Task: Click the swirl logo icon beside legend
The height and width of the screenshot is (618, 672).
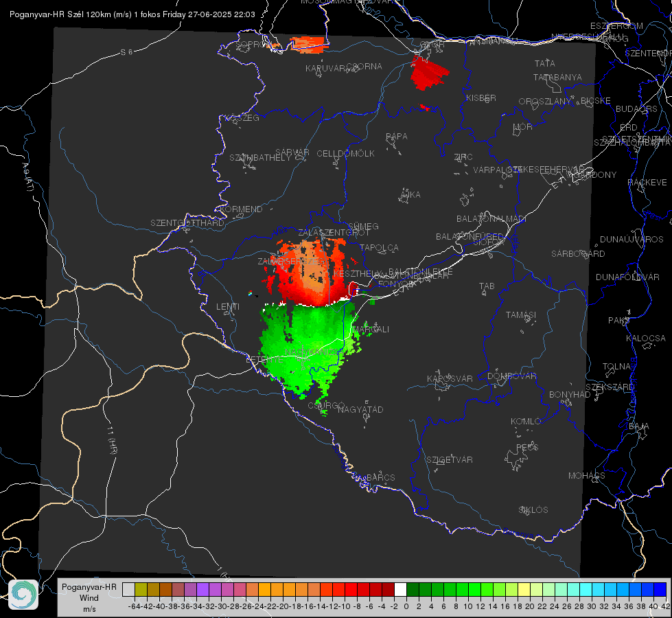Action: pos(23,595)
